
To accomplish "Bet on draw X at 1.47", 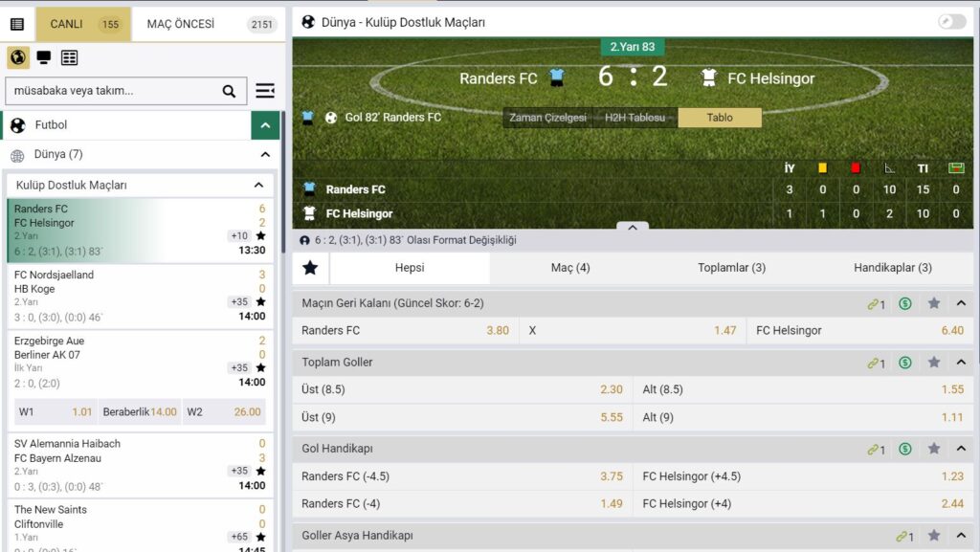I will pyautogui.click(x=633, y=330).
